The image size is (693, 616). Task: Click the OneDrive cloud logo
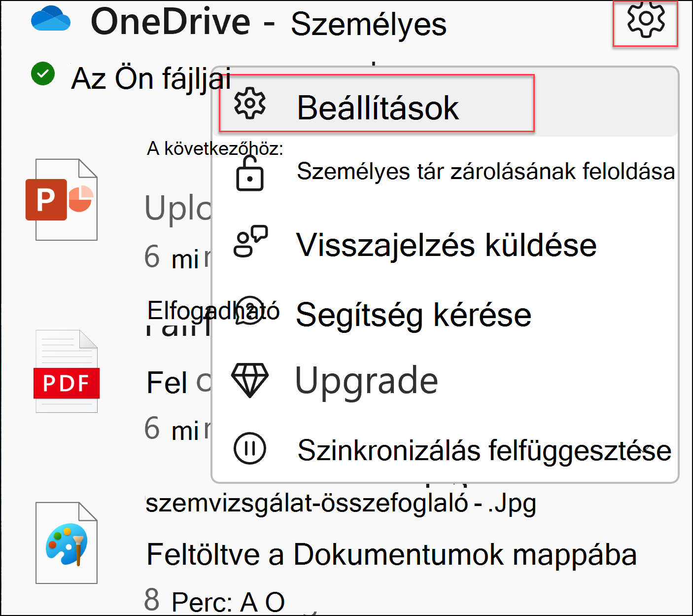[x=51, y=19]
